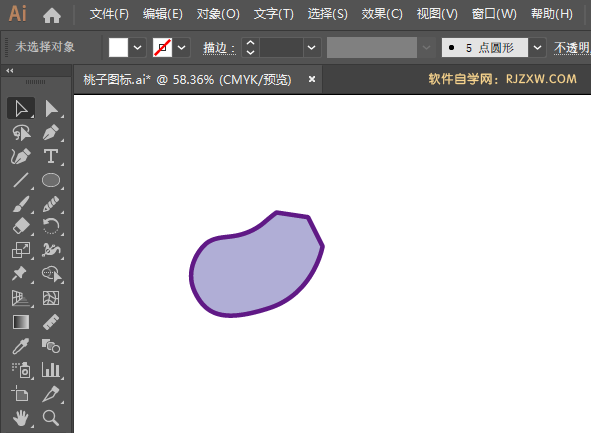Select the Puppet Warp pin tool
Viewport: 591px width, 433px height.
(21, 274)
